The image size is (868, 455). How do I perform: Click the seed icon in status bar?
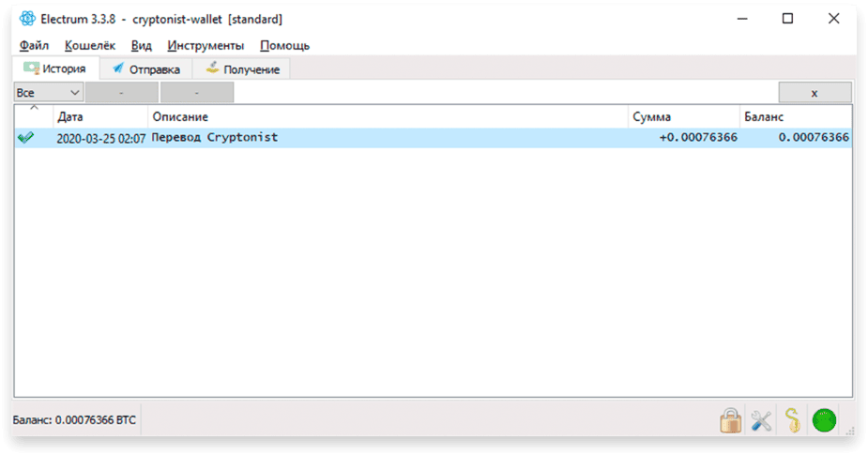click(x=793, y=420)
